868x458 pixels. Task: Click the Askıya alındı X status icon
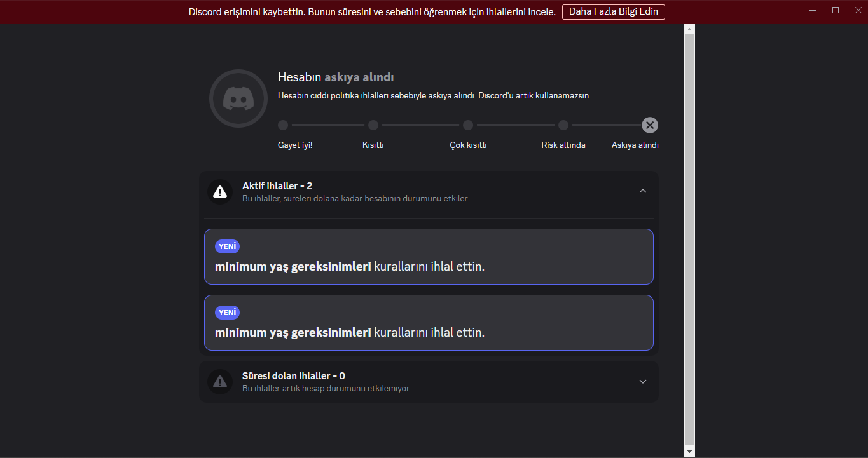pos(650,125)
